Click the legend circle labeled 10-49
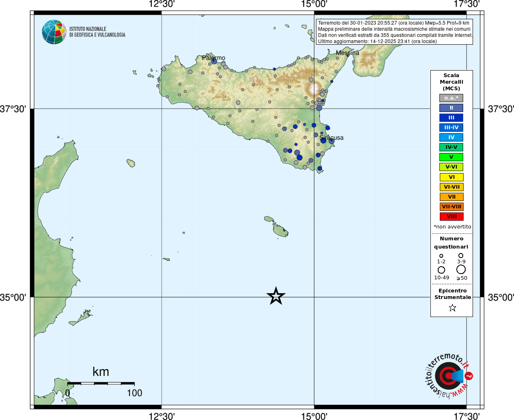 (x=441, y=270)
